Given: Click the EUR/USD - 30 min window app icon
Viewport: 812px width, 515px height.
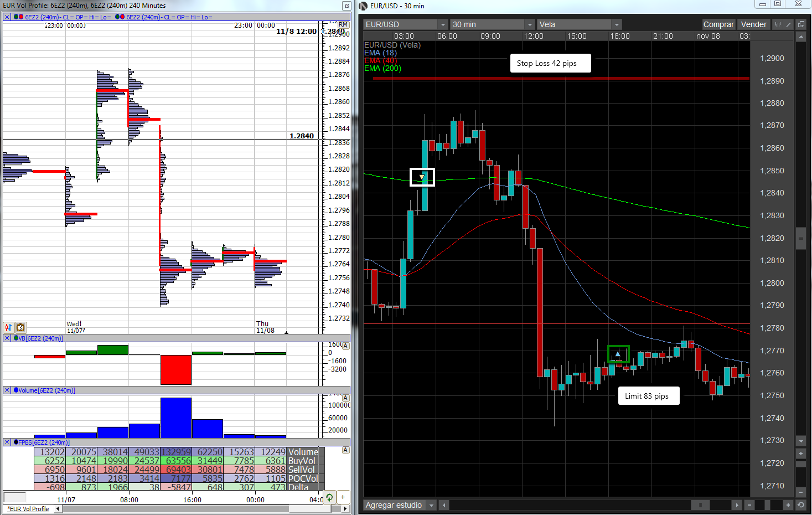Looking at the screenshot, I should click(363, 6).
